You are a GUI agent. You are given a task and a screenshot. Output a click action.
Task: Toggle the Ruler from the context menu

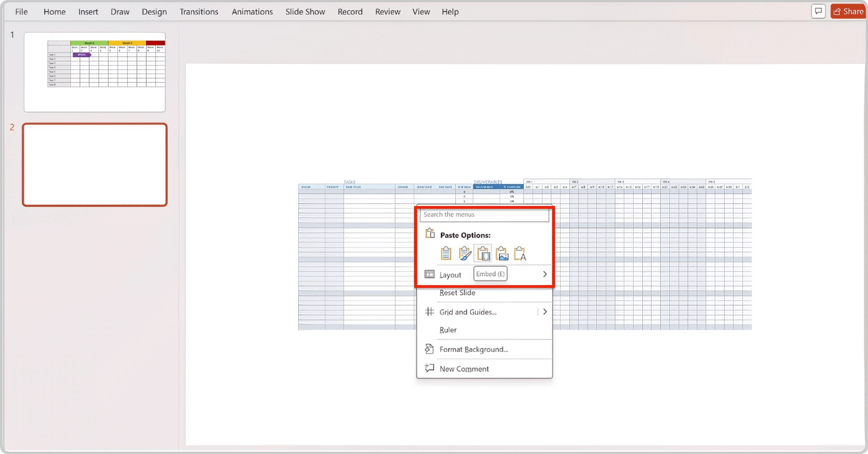(x=448, y=330)
